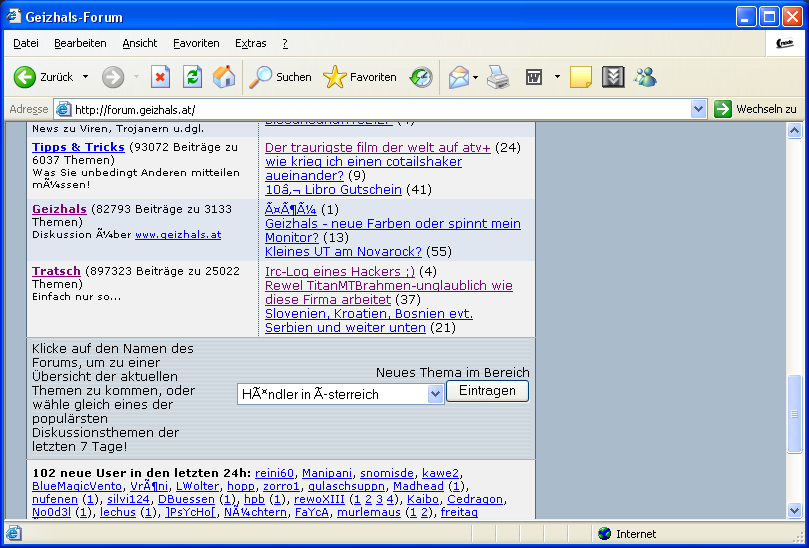Click the grey double-chevron toolbar icon
Image resolution: width=809 pixels, height=548 pixels.
click(613, 77)
